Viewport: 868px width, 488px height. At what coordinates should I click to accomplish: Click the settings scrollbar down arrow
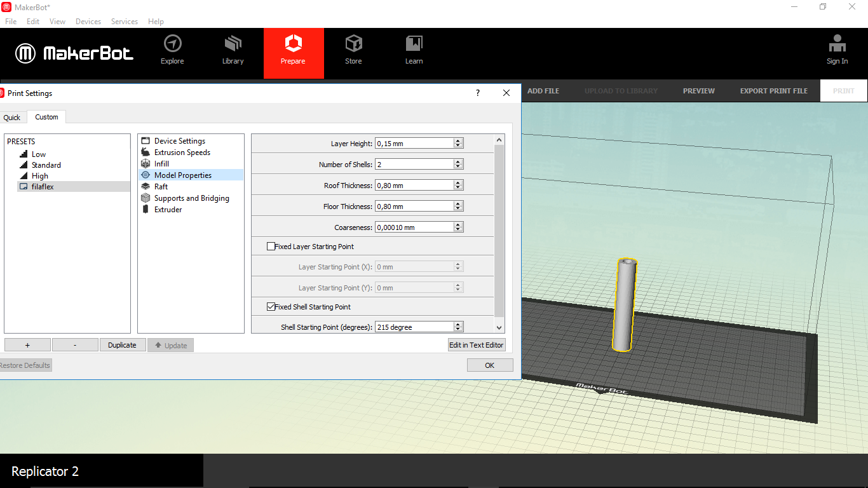coord(499,328)
